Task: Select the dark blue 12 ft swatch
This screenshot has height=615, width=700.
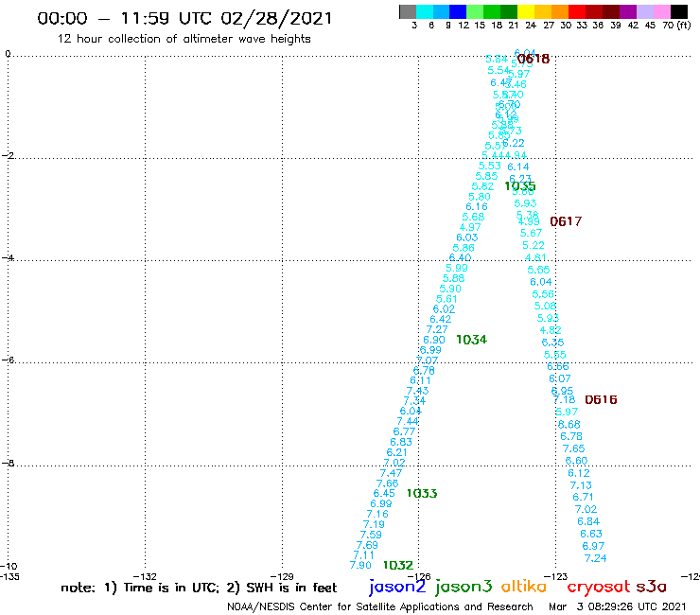Action: click(458, 11)
